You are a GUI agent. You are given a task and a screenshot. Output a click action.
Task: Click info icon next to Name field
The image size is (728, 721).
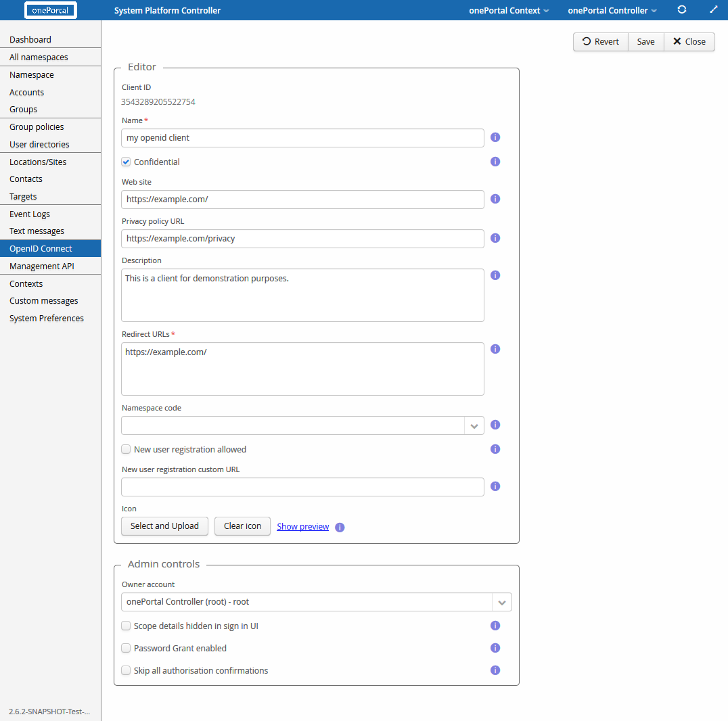(x=495, y=137)
